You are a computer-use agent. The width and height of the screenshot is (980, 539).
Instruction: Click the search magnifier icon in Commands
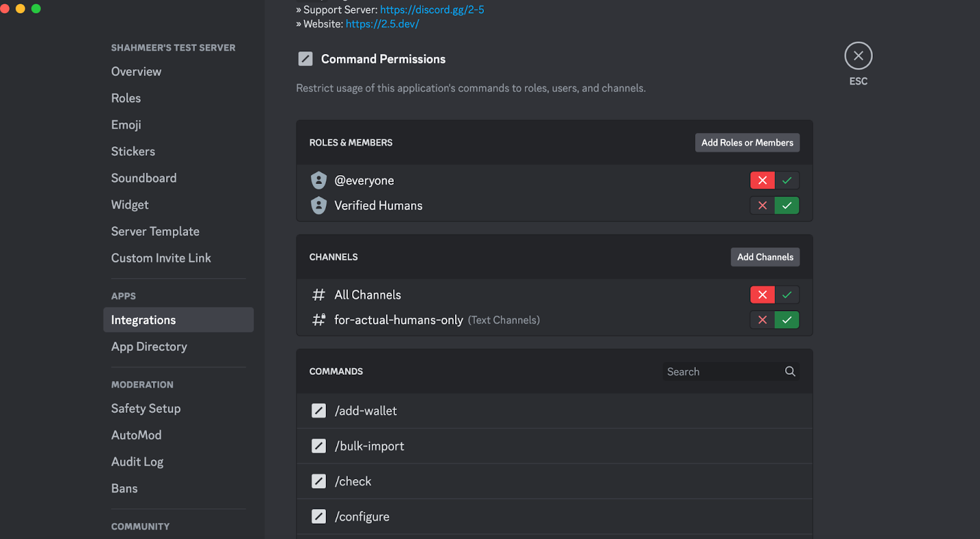[790, 371]
